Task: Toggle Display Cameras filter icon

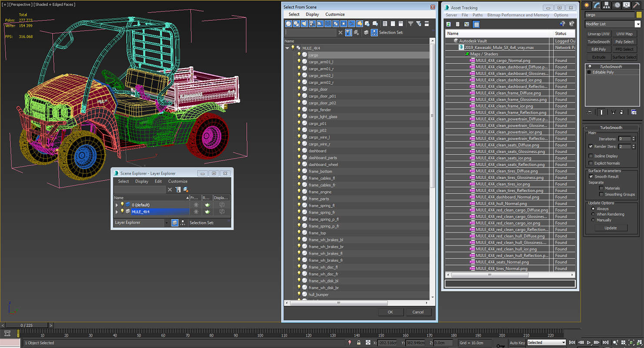Action: [x=312, y=23]
